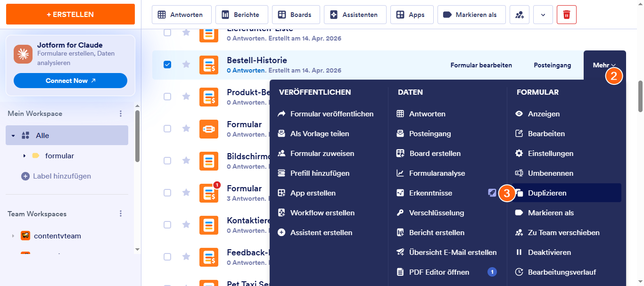Click the orange ERSTELLEN button
The width and height of the screenshot is (644, 286).
coord(70,14)
